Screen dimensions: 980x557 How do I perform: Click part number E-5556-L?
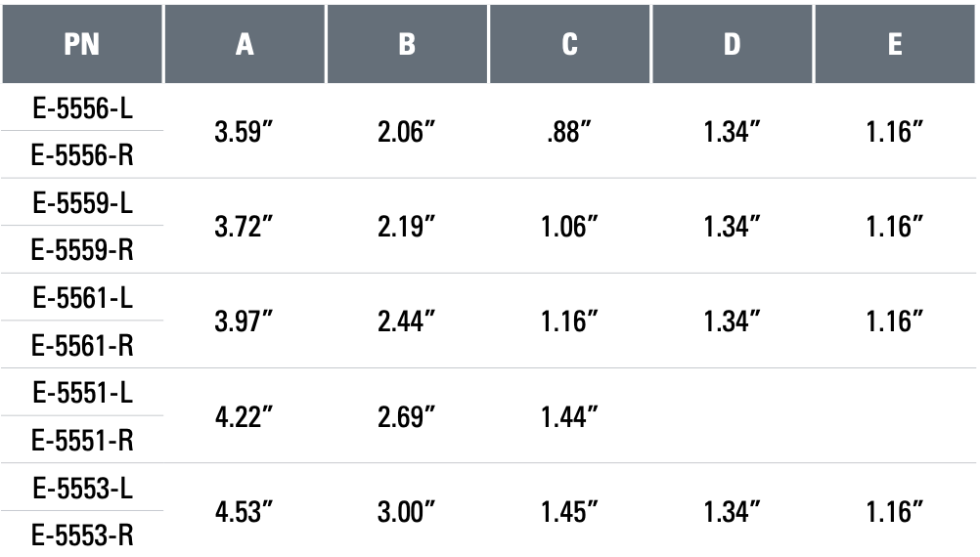coord(82,108)
